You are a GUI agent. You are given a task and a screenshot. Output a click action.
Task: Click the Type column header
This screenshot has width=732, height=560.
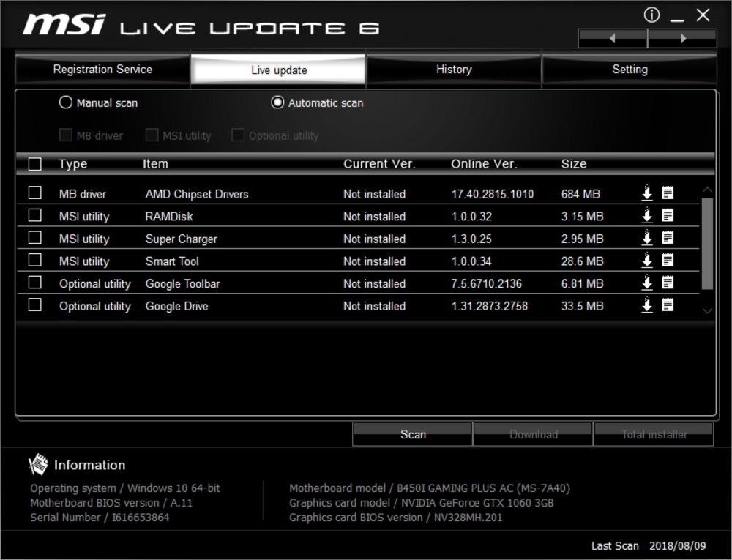72,164
